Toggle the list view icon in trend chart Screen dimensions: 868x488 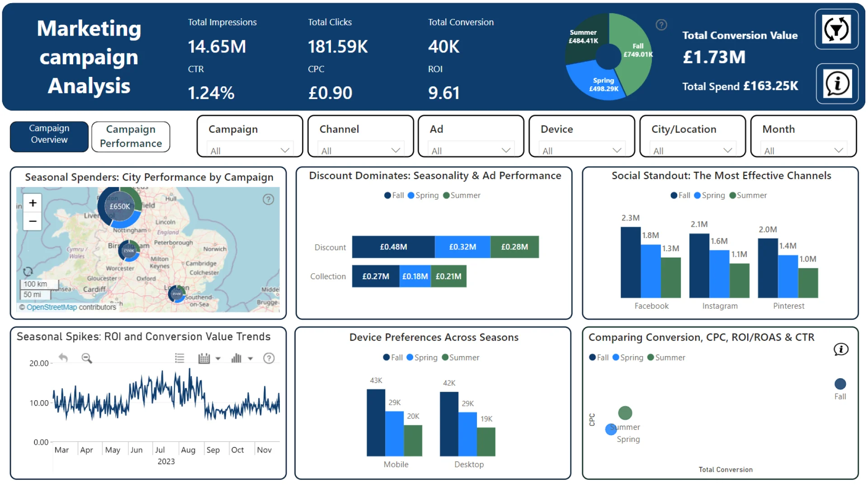pyautogui.click(x=179, y=358)
